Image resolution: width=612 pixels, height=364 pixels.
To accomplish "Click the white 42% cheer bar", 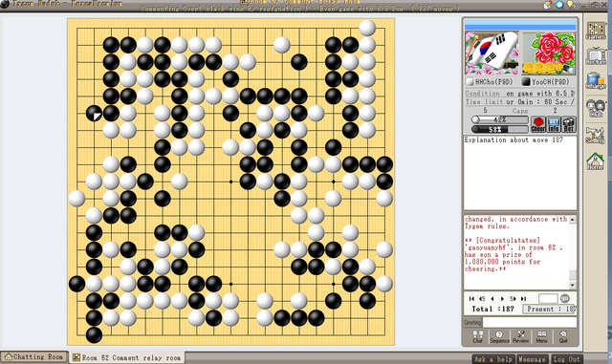I will [x=499, y=119].
